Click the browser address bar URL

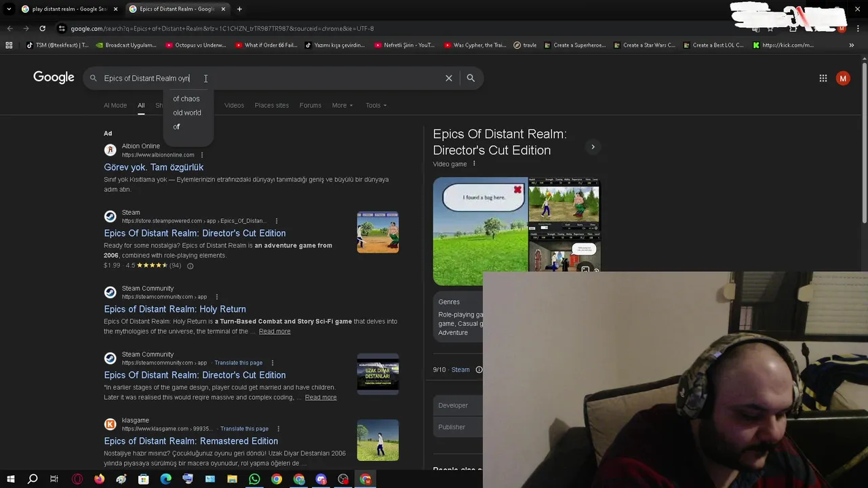pyautogui.click(x=222, y=28)
